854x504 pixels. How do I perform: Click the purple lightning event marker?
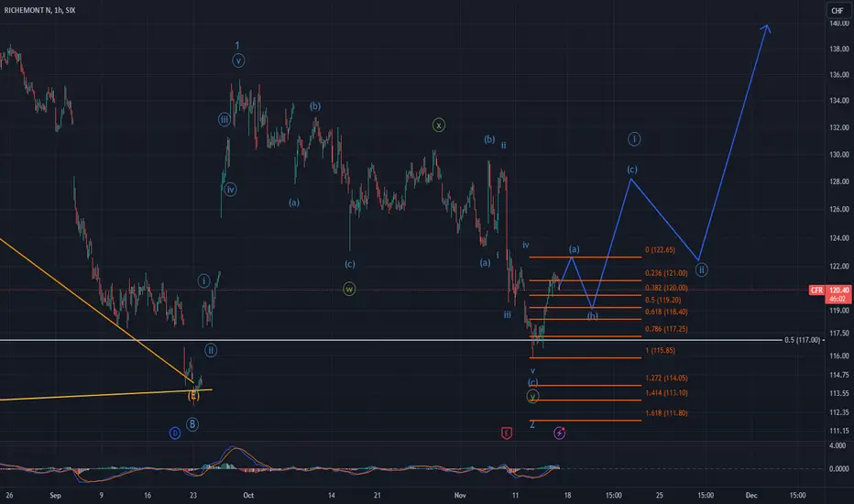coord(559,433)
